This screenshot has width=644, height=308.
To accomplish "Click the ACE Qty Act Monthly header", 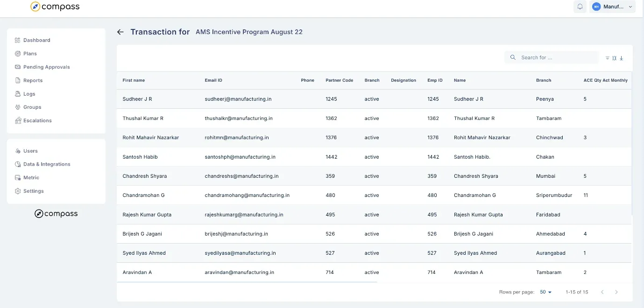I will point(606,80).
